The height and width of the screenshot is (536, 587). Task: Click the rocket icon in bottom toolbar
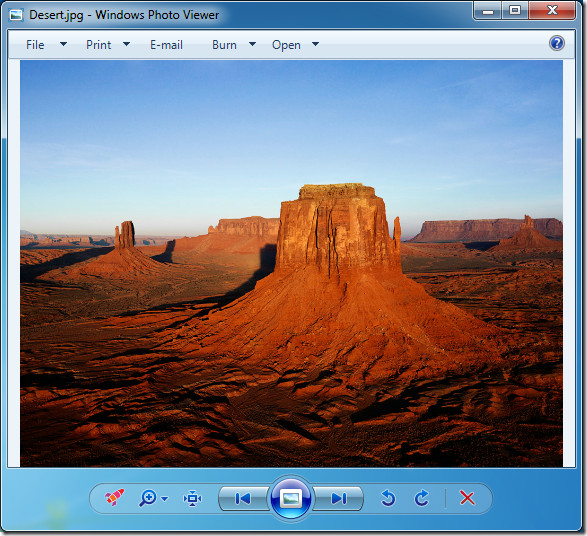(114, 497)
